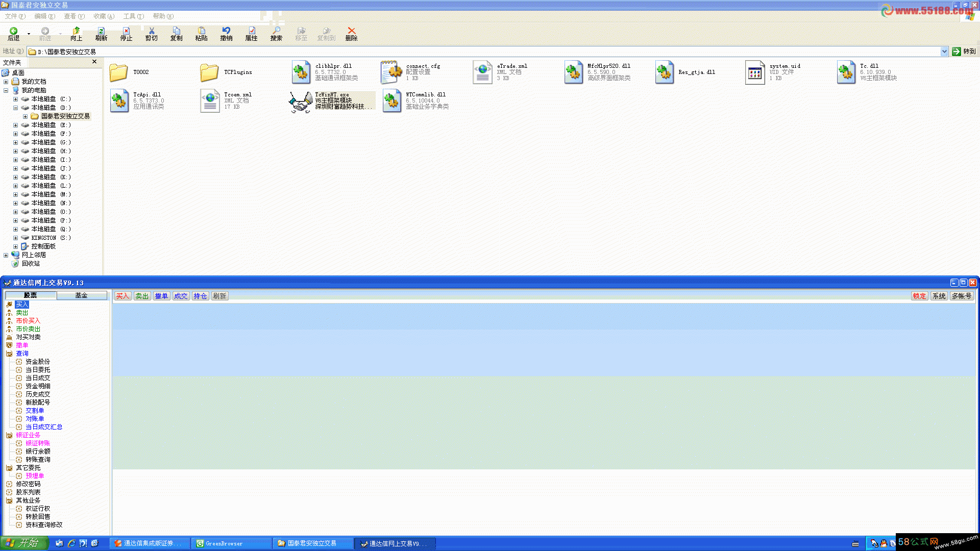Select the TCPlugins folder icon
Screen dimensions: 980x551
pos(209,72)
